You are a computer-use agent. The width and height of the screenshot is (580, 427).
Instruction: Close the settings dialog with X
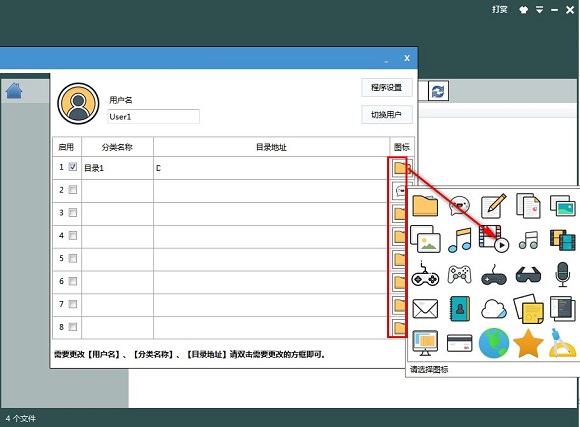pos(407,58)
